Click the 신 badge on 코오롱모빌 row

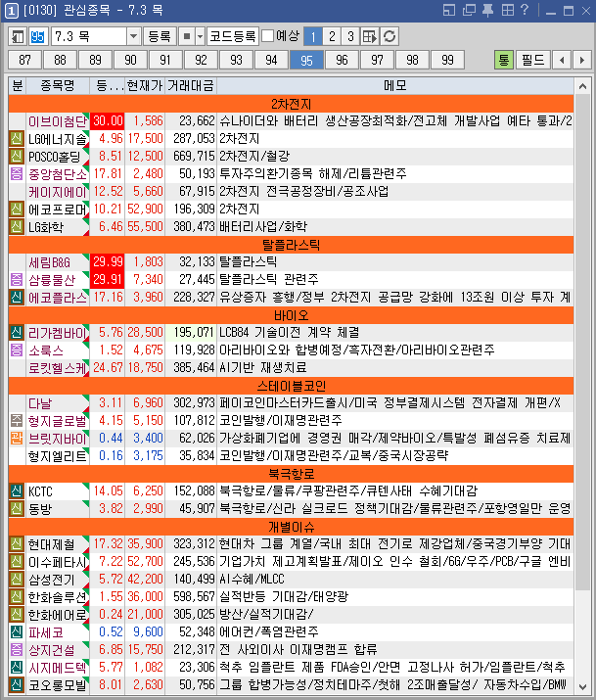[17, 684]
